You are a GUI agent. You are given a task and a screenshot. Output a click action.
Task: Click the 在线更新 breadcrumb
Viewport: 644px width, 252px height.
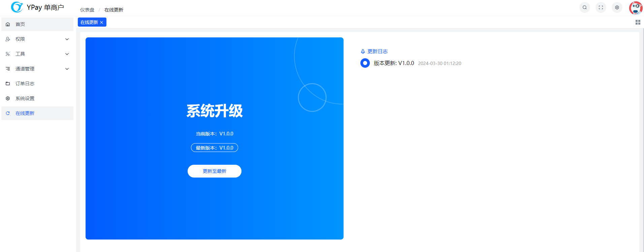click(x=114, y=10)
